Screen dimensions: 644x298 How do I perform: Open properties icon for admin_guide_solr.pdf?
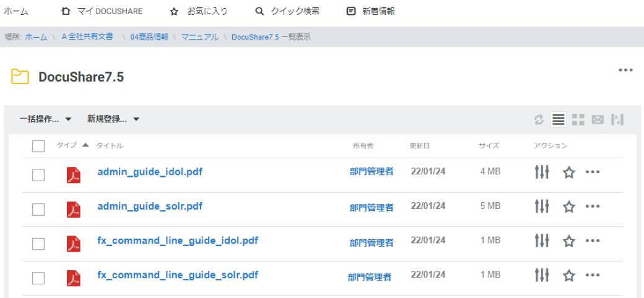click(x=542, y=206)
